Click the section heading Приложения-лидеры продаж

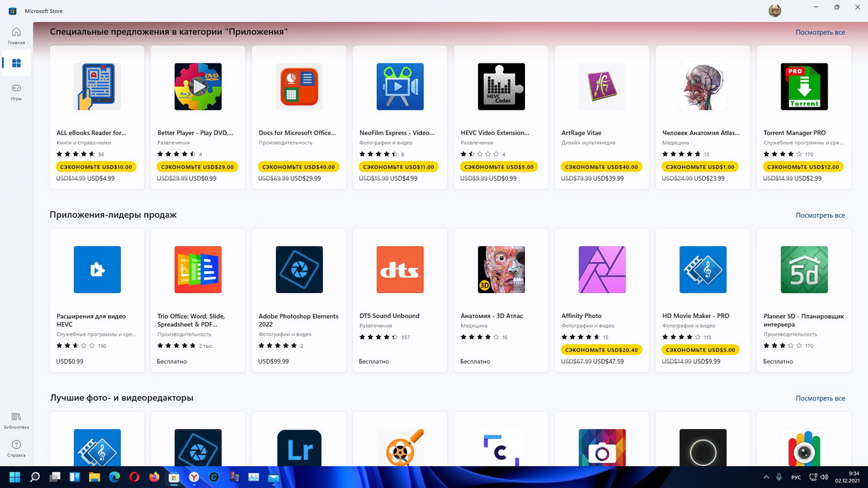tap(113, 215)
